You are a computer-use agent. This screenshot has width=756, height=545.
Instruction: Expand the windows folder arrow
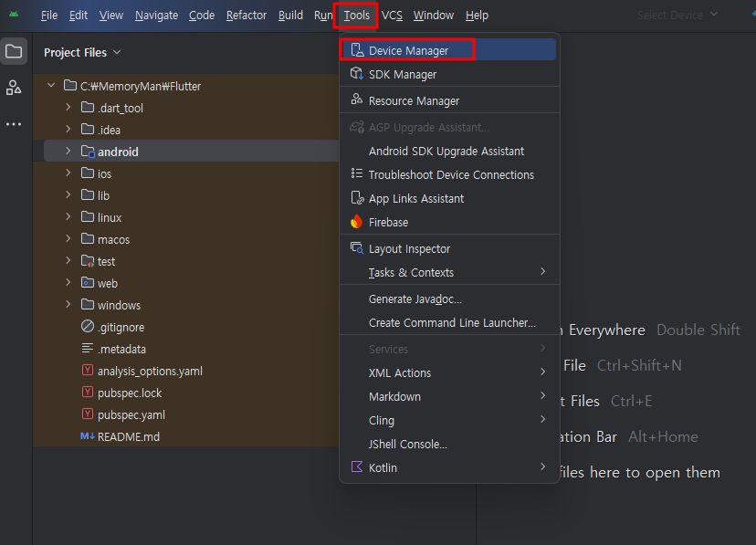point(68,304)
